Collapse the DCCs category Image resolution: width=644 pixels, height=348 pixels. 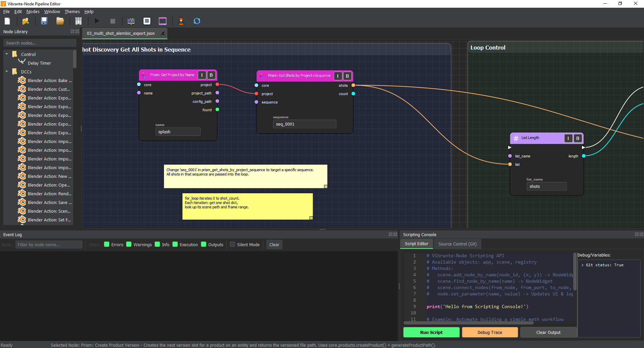click(7, 71)
